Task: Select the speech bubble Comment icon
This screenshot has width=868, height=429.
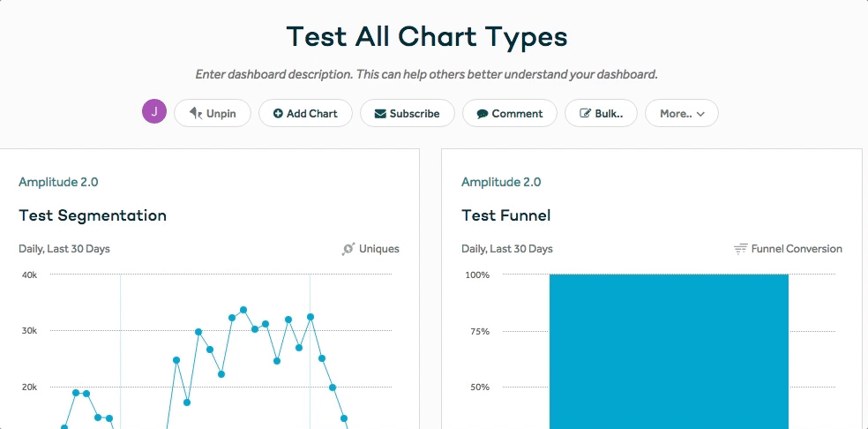Action: [482, 114]
